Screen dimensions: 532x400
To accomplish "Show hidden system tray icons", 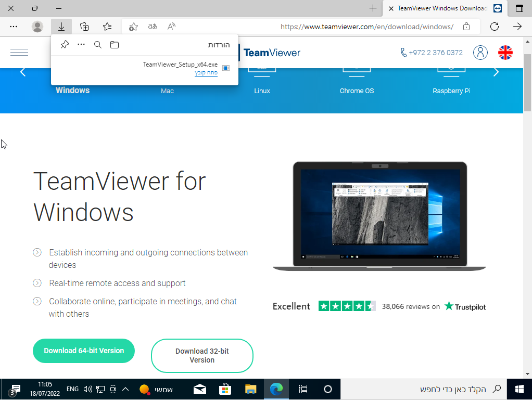I will click(125, 389).
